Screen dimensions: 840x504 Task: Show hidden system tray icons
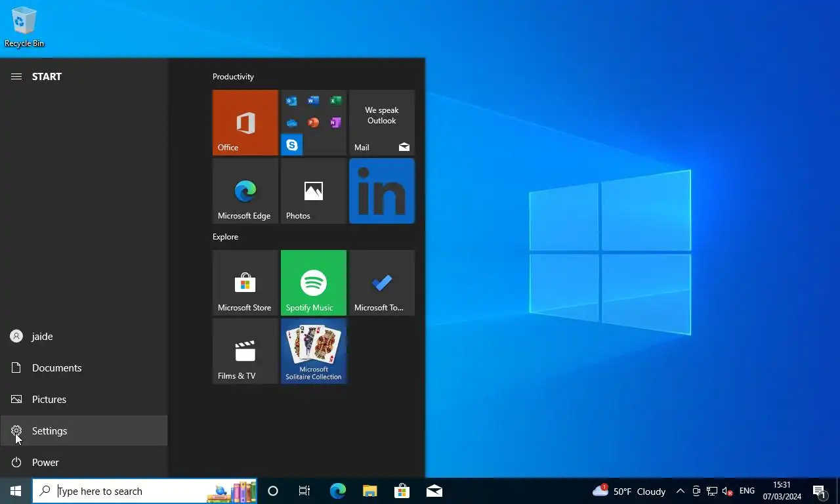coord(681,491)
